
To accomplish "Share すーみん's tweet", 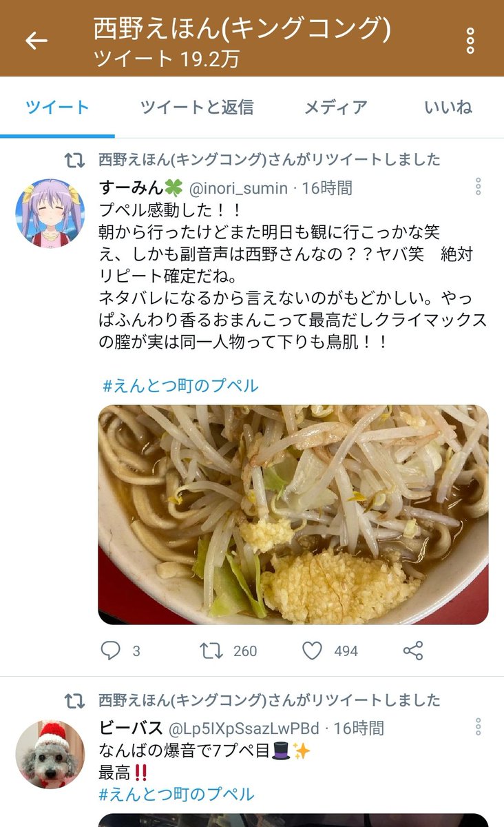I will [x=412, y=651].
